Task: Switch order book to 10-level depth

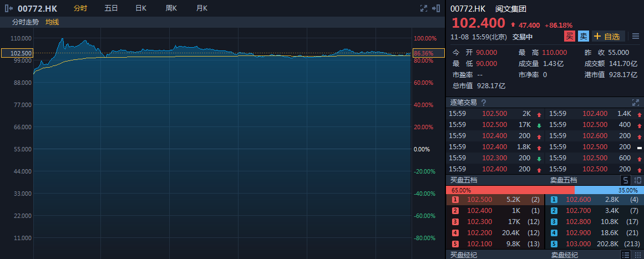Action: click(x=637, y=180)
